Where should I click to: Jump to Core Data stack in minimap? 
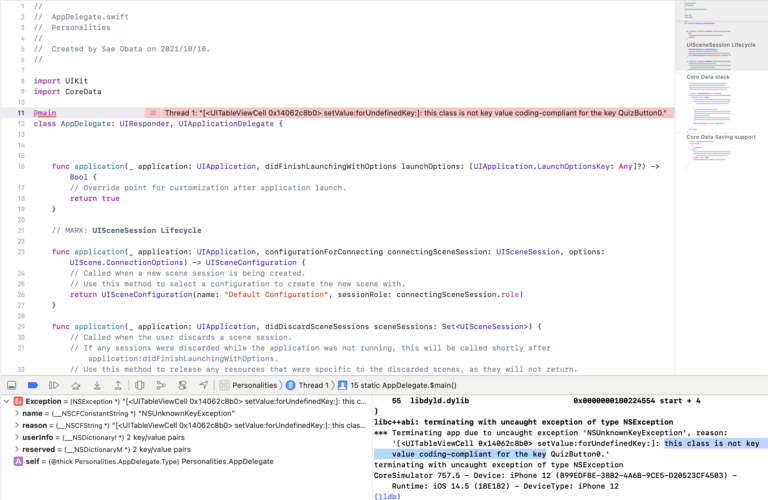point(708,77)
